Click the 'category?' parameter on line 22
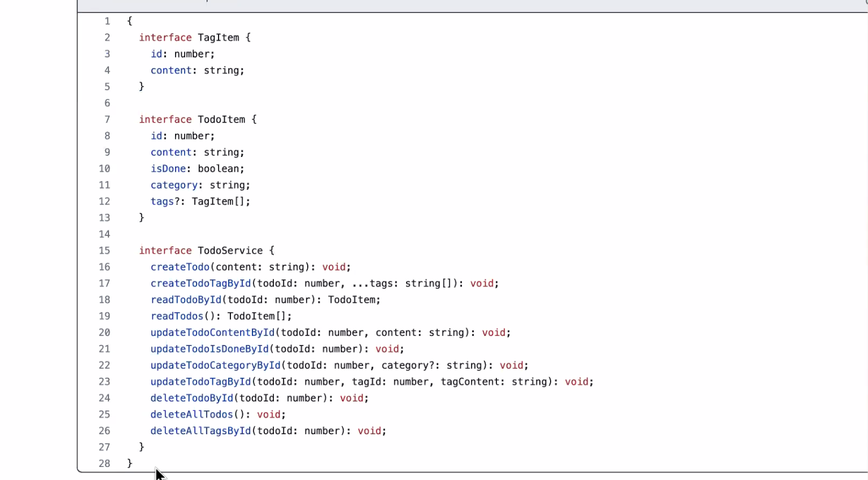This screenshot has height=480, width=868. point(408,365)
